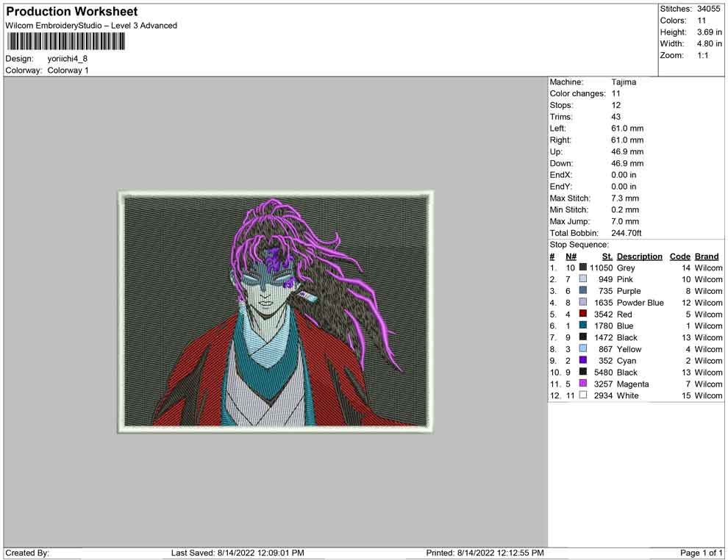Click the 'Page 1 of 1' footer text

pyautogui.click(x=701, y=553)
